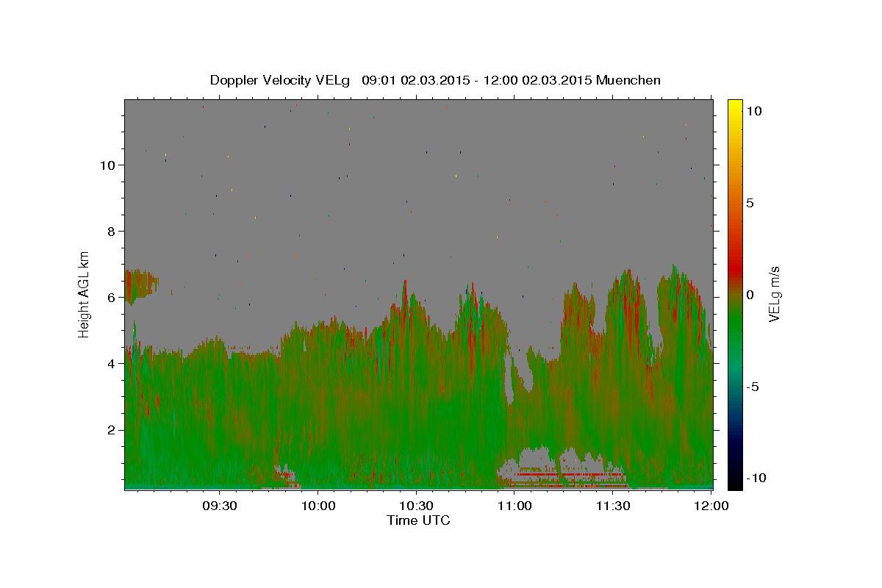Click the '11:00' time tick label

pos(514,506)
